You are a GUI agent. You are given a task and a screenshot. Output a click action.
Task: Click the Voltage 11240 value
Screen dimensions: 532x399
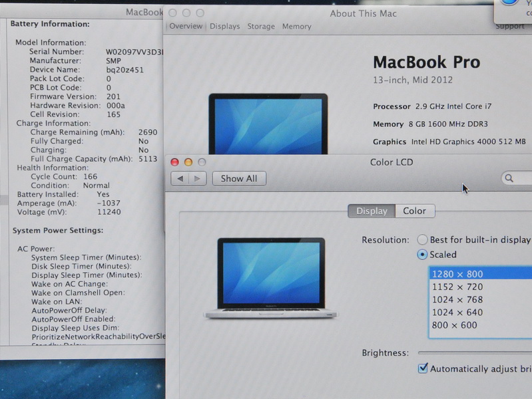(109, 212)
